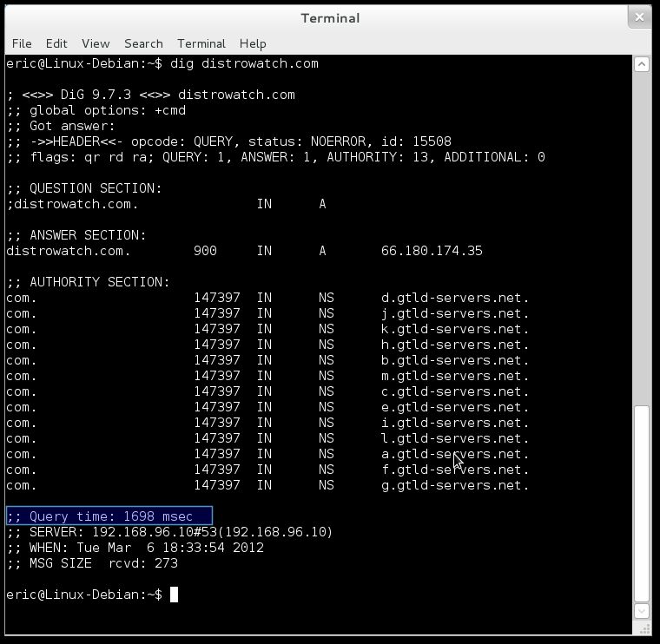Click f.gtld-servers.net. entry
The width and height of the screenshot is (660, 644).
point(455,470)
